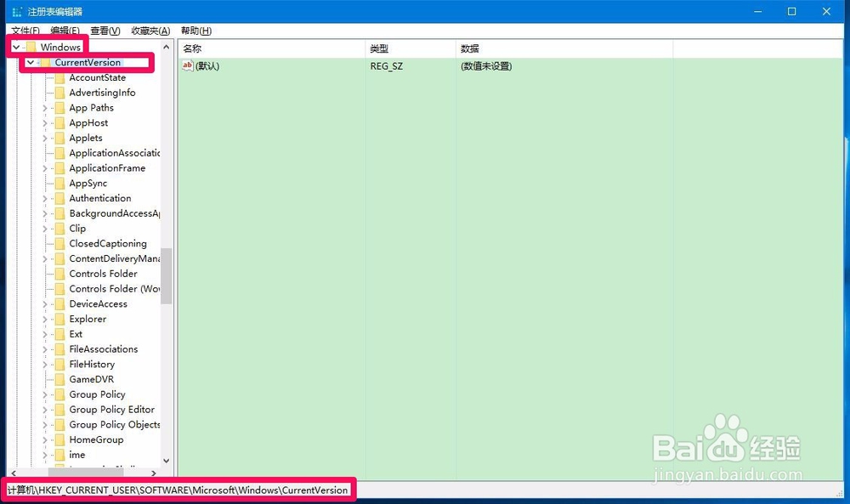Click the AdvertisingInfo folder icon
850x504 pixels.
click(x=59, y=93)
